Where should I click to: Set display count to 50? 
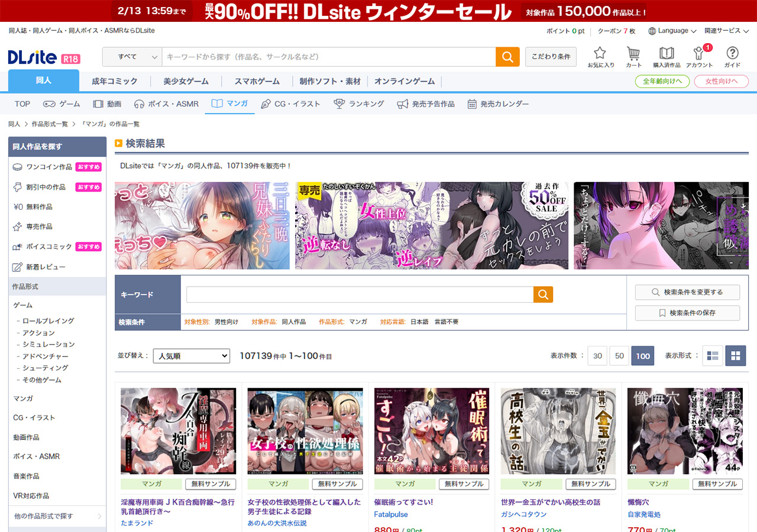pos(619,356)
